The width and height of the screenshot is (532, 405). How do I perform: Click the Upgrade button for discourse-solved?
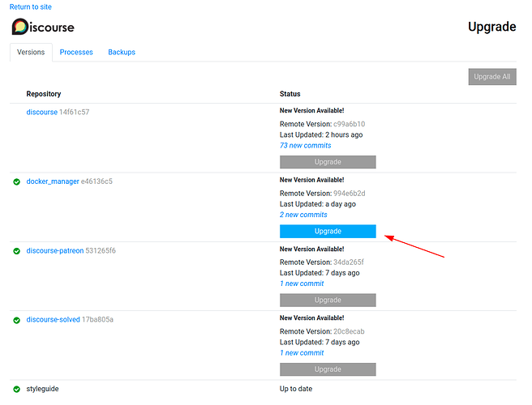click(328, 369)
